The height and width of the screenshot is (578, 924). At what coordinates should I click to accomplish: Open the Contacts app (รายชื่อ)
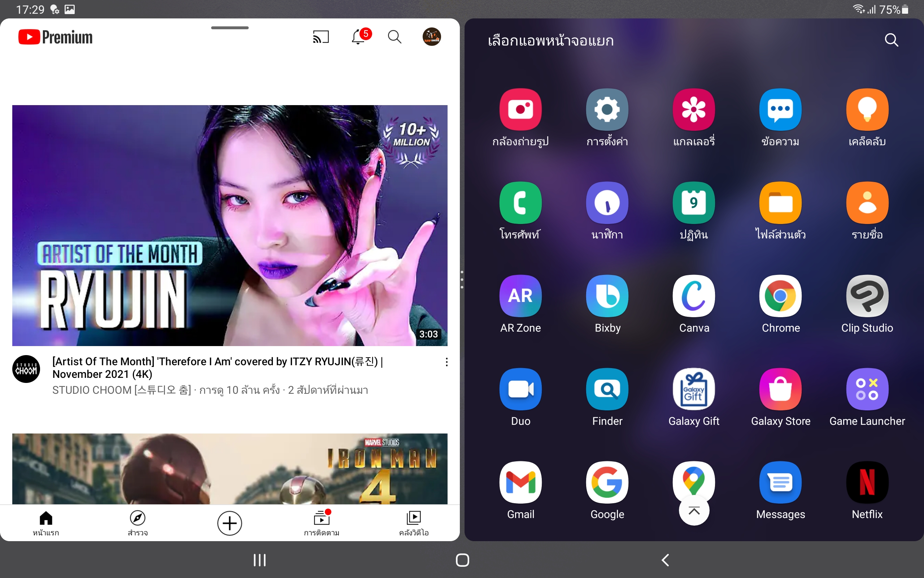pos(867,203)
